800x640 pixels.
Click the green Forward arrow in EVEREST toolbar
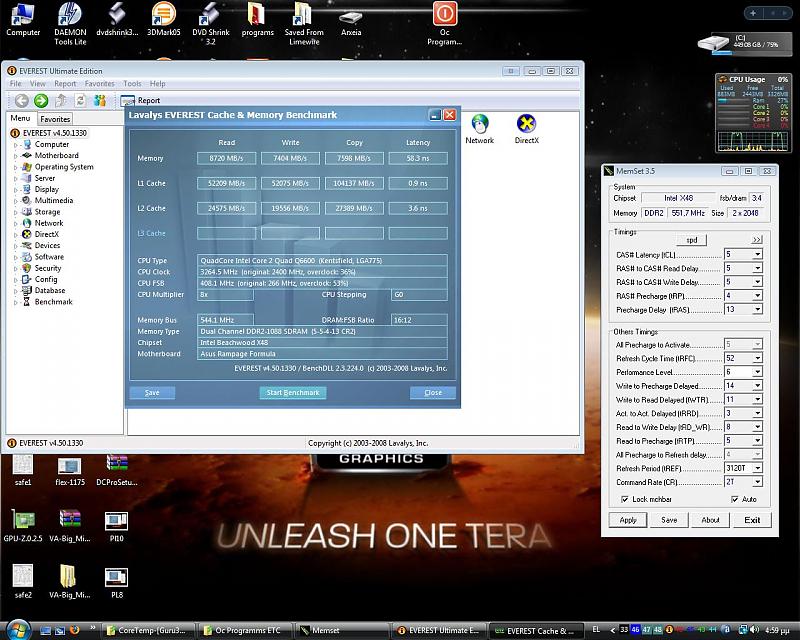point(41,101)
